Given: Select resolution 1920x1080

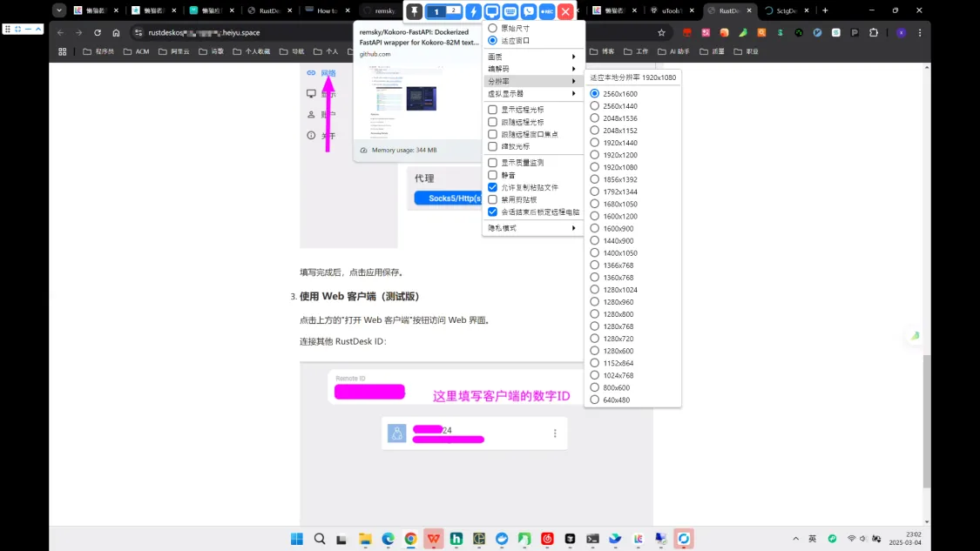Looking at the screenshot, I should 614,167.
